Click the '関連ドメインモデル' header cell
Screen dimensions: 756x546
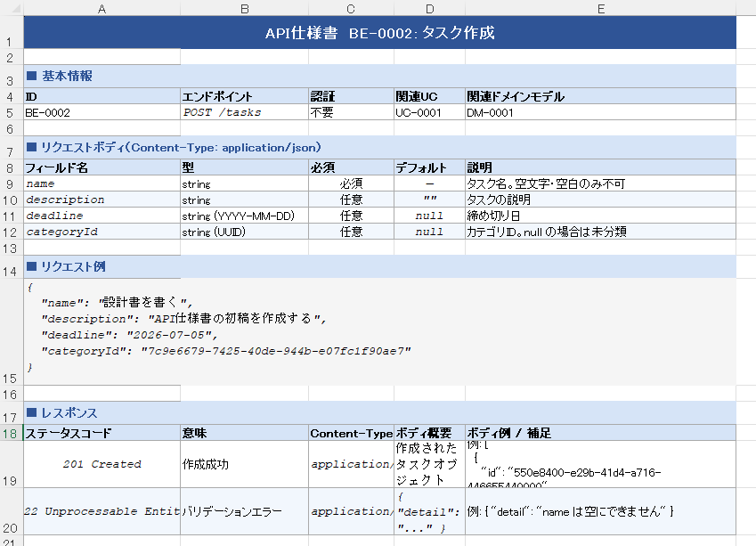[601, 96]
